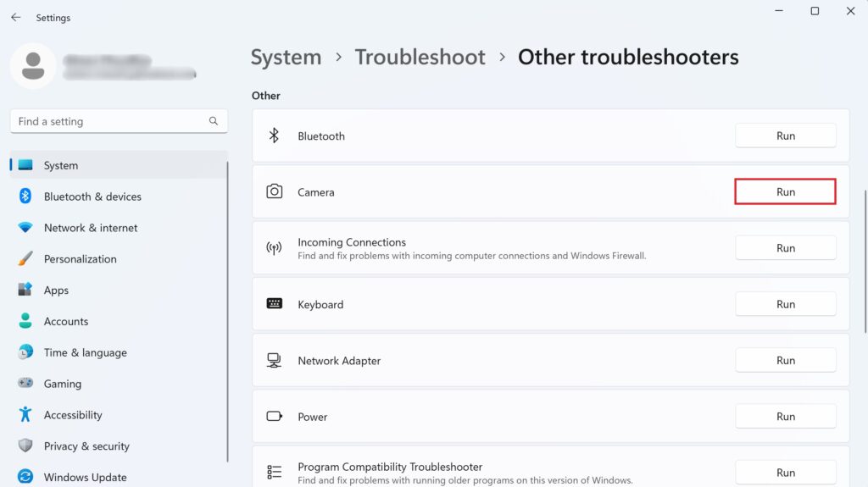Click the Privacy & security shield icon
Screen dimensions: 868x487
coord(25,446)
